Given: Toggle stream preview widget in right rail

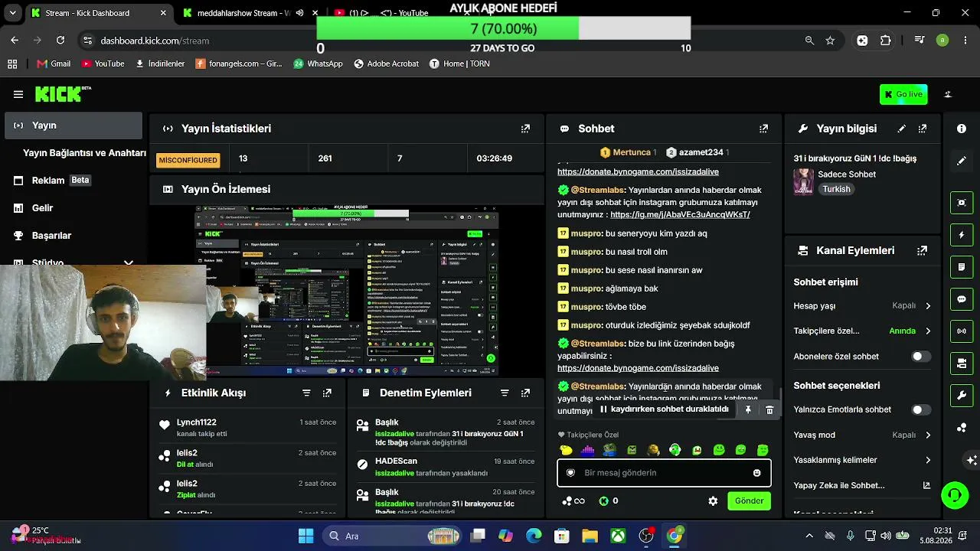Looking at the screenshot, I should pyautogui.click(x=962, y=203).
